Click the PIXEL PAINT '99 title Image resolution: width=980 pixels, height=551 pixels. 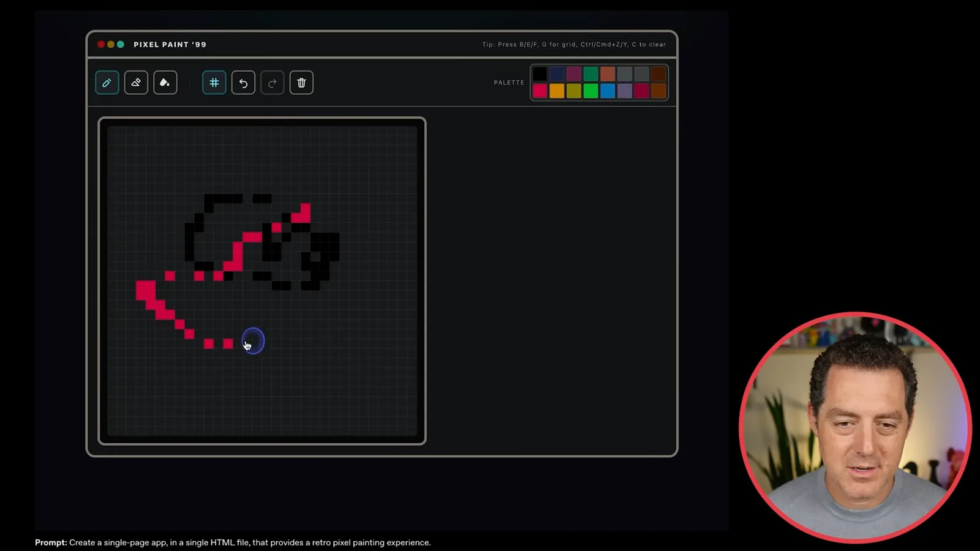click(170, 45)
